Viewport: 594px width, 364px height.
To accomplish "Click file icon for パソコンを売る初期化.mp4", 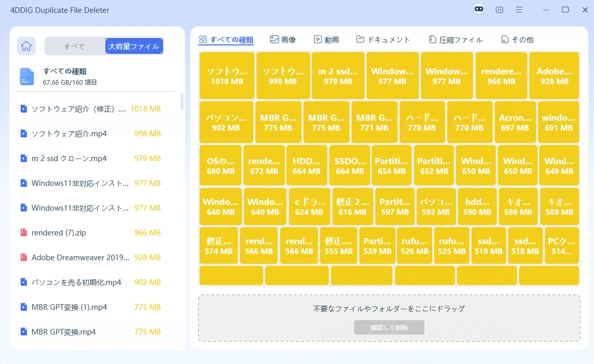I will pos(23,282).
